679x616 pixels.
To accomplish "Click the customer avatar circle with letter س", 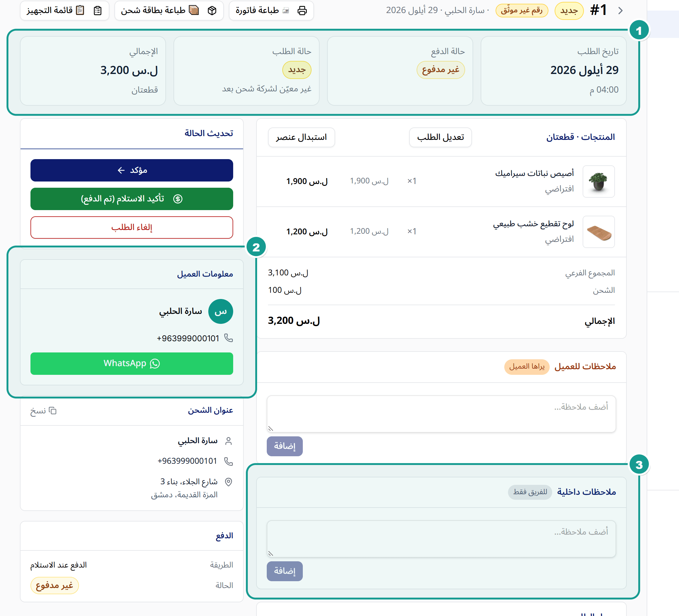I will 221,311.
